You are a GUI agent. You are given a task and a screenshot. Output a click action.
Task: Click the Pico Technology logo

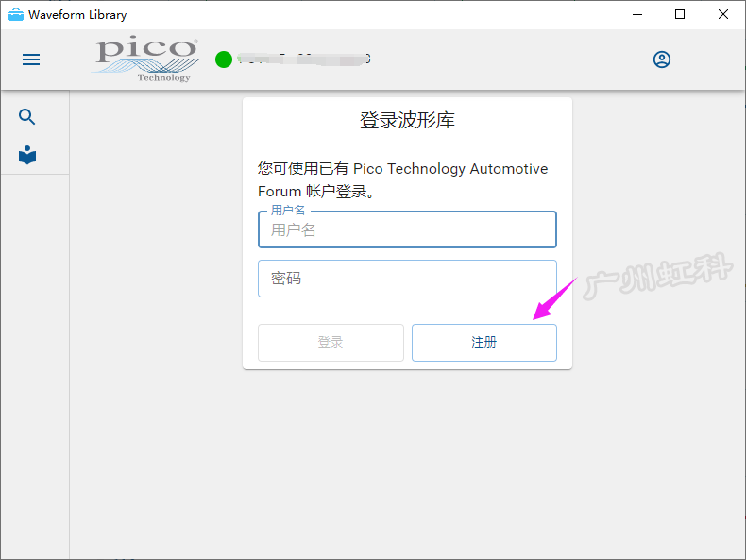pos(145,59)
